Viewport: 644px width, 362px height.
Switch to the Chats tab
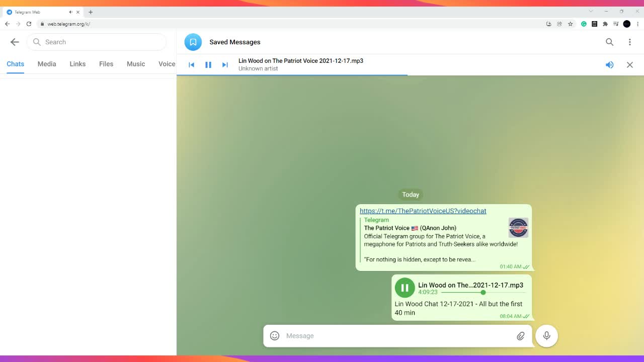(16, 64)
